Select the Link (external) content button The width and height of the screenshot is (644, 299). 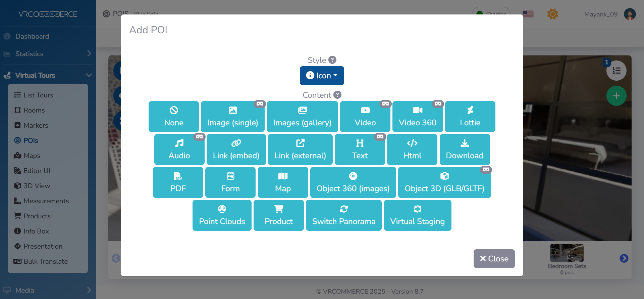pos(300,149)
